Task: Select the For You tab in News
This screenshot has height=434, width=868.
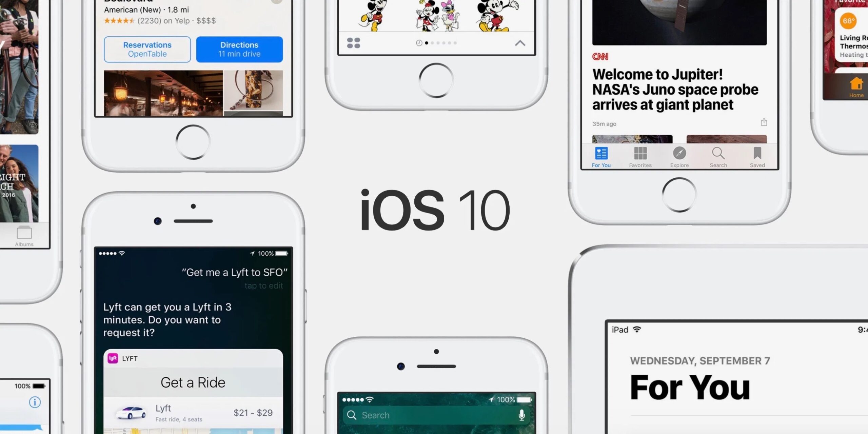Action: pyautogui.click(x=601, y=157)
